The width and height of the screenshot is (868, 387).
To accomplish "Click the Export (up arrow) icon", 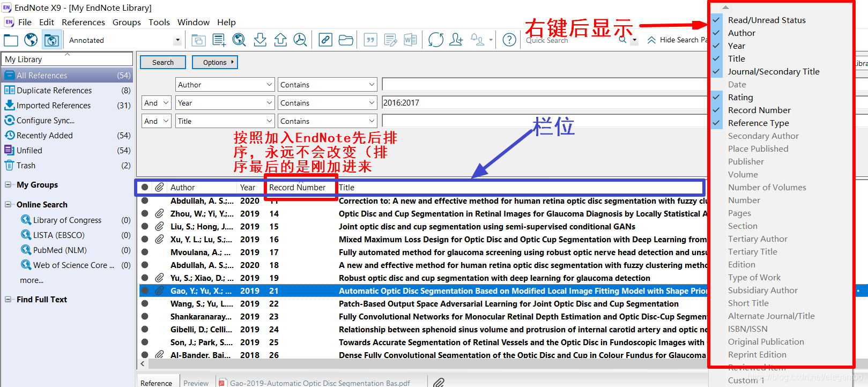I will pos(280,40).
